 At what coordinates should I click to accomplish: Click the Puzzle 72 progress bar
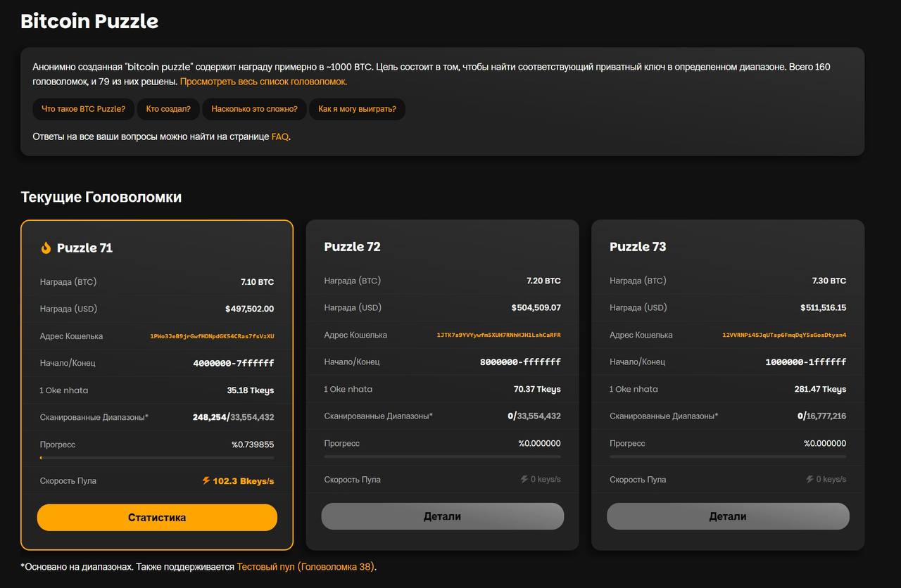(x=443, y=456)
